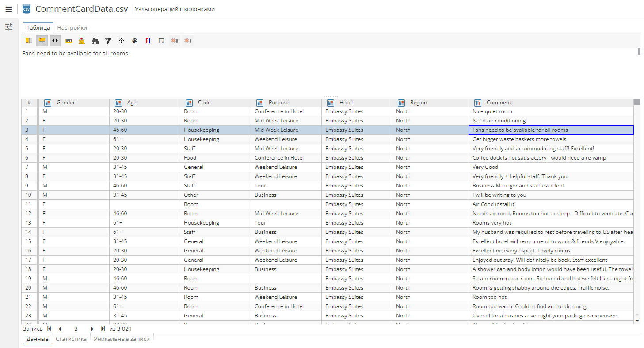Select the 'Nice quiet room' comment cell
The image size is (644, 348).
pyautogui.click(x=551, y=111)
